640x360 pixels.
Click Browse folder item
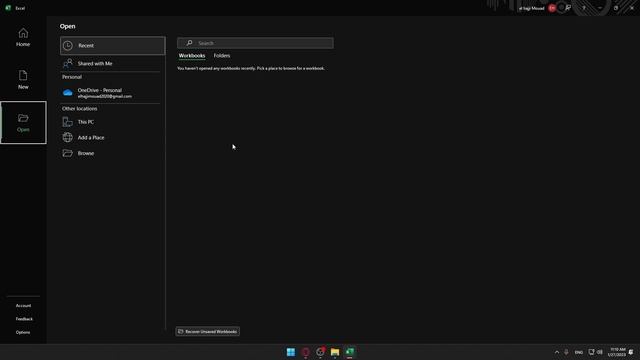point(111,153)
